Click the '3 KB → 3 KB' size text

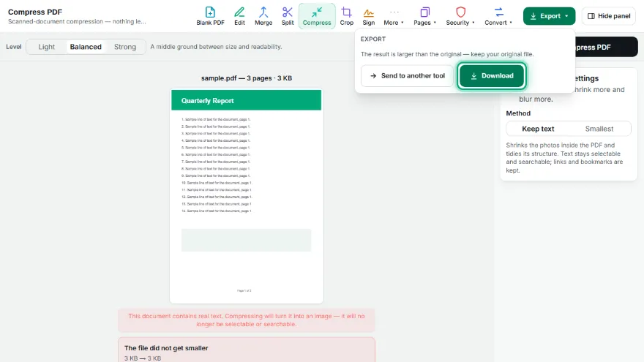[x=143, y=358]
